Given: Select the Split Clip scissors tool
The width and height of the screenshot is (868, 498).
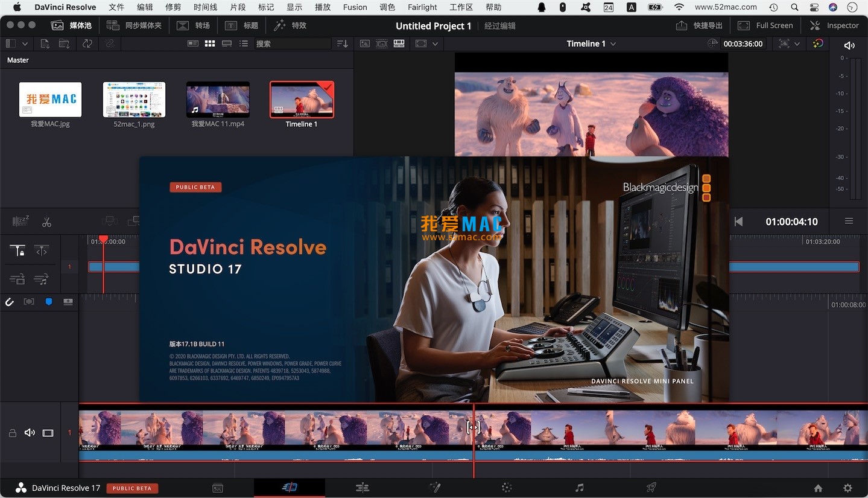Looking at the screenshot, I should click(x=46, y=222).
